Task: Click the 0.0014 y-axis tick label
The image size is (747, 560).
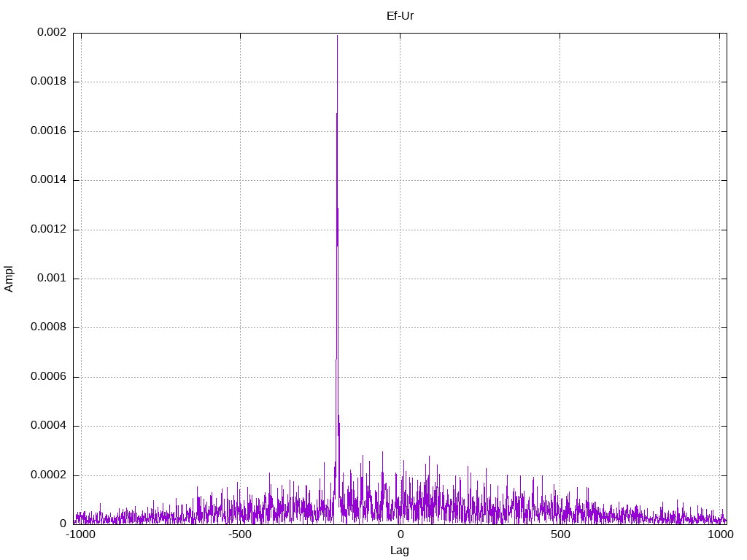Action: pyautogui.click(x=49, y=179)
